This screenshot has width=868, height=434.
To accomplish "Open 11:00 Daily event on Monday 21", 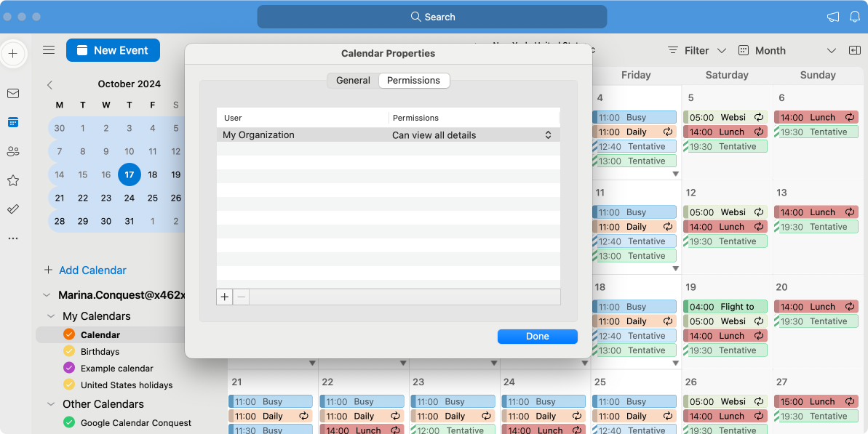I will click(x=271, y=417).
